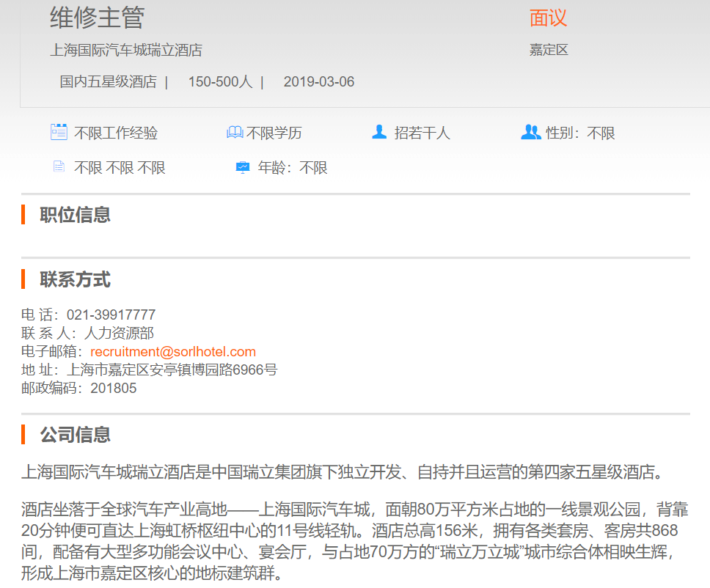Open the recruitment@sorlhotel.com email link
Screen dimensions: 710x588
(173, 352)
